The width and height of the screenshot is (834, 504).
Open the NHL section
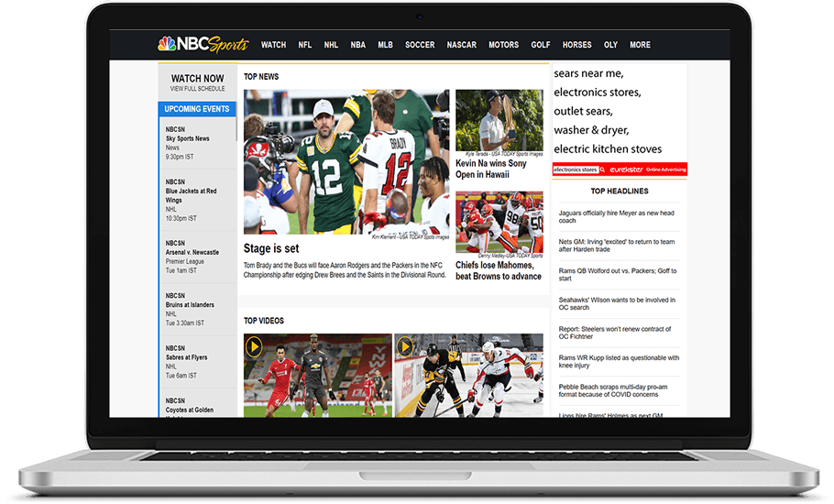click(x=331, y=45)
